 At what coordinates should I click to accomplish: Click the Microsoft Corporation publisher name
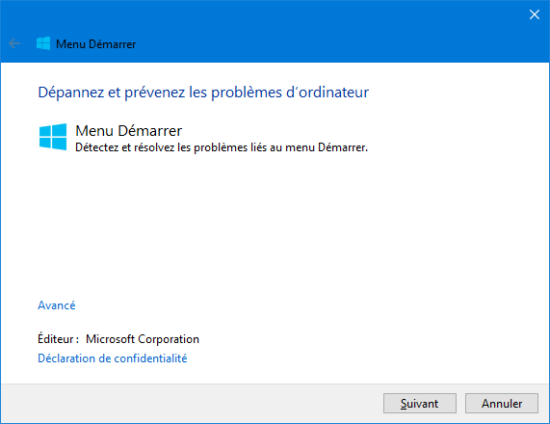[142, 339]
